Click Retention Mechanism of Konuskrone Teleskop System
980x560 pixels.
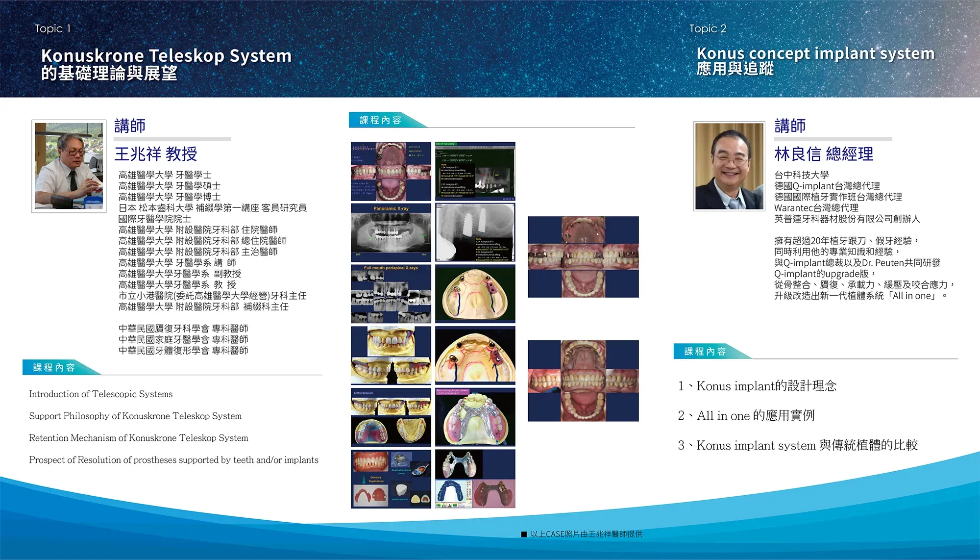coord(139,438)
